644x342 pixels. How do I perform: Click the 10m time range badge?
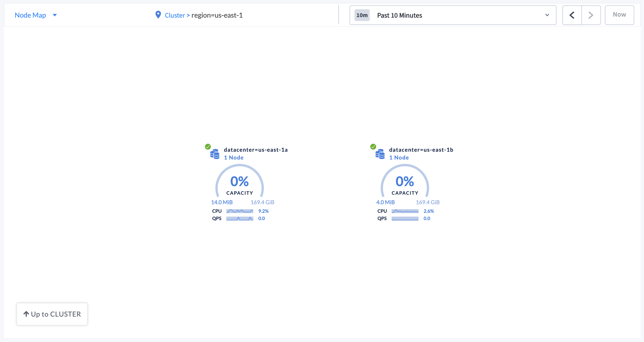point(362,15)
